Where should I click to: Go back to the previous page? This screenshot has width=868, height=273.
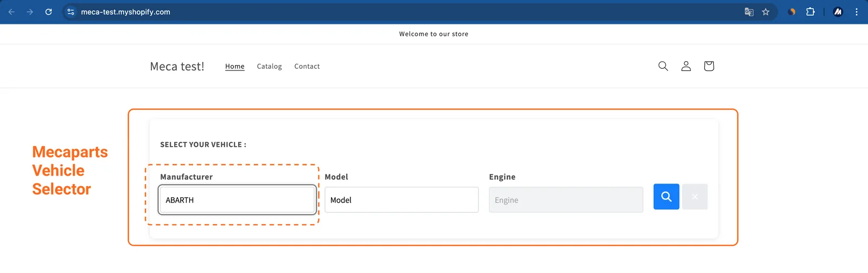tap(11, 12)
